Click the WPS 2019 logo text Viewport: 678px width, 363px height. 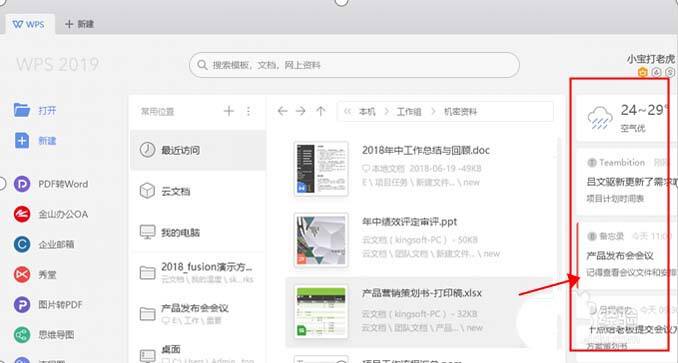pos(58,65)
